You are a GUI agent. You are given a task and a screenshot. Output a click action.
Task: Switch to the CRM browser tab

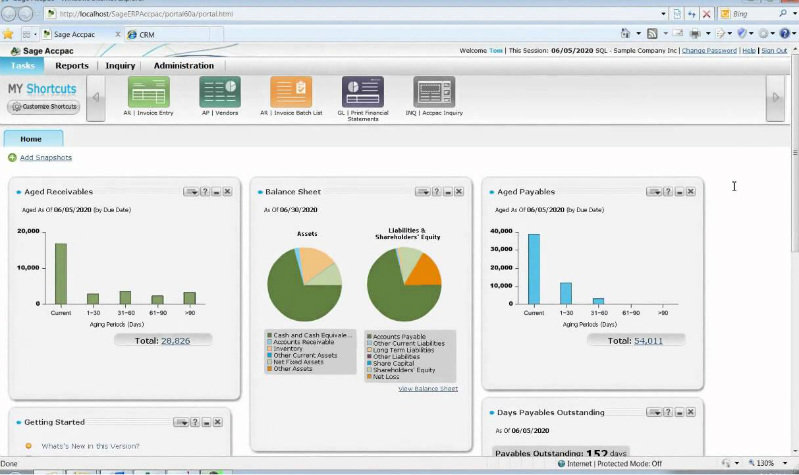coord(168,35)
